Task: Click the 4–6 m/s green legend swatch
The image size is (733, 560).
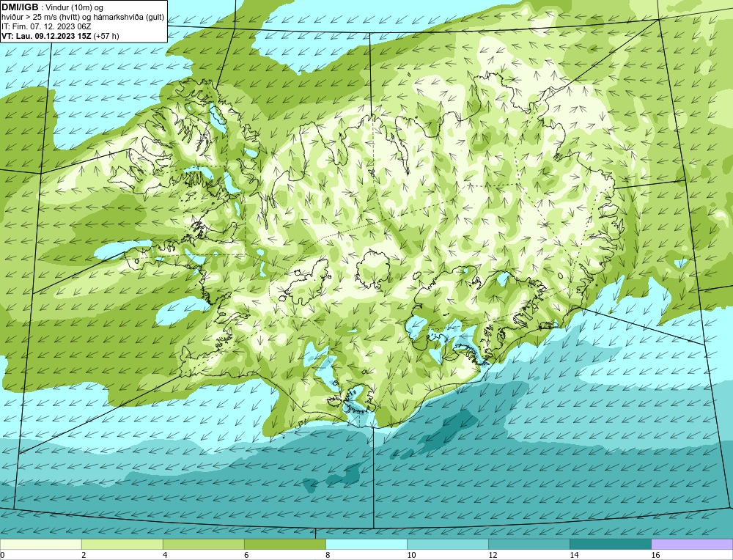Action: coord(203,544)
